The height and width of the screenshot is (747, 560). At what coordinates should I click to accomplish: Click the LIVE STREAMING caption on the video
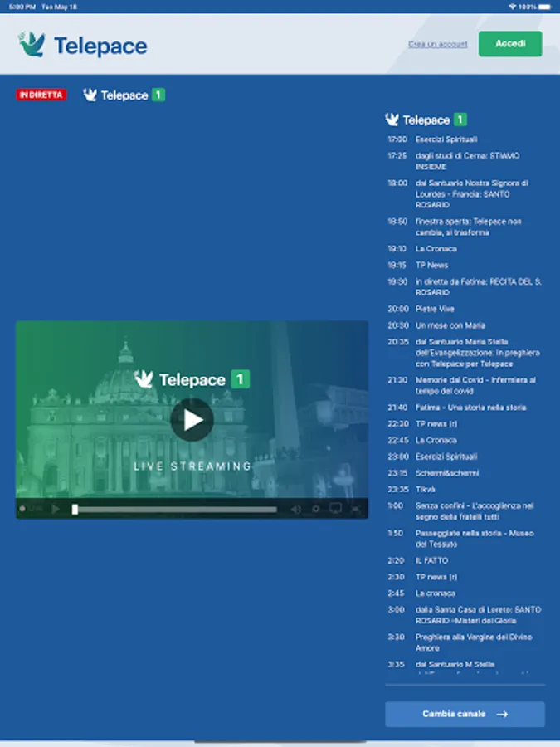(192, 466)
